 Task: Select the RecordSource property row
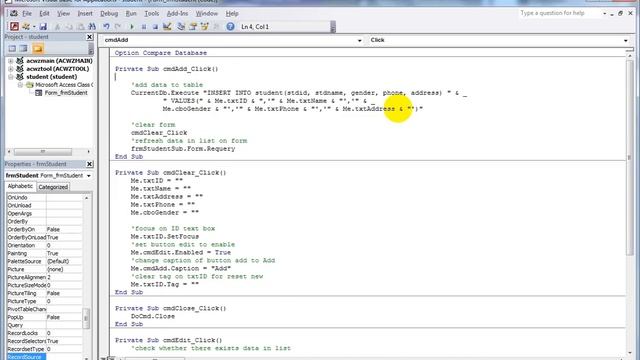[x=44, y=357]
